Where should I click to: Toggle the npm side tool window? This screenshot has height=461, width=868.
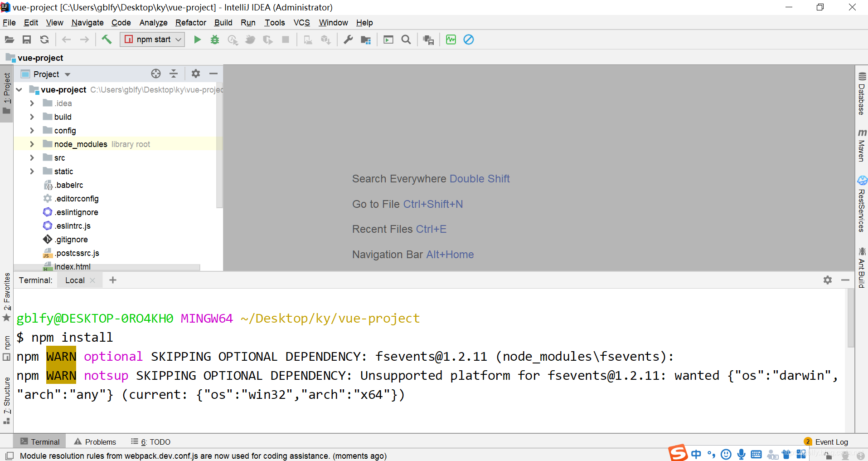[x=6, y=348]
